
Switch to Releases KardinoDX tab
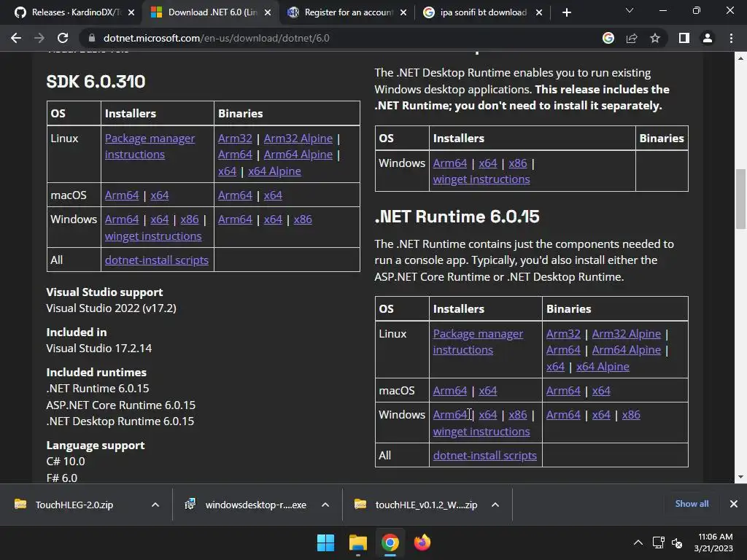(x=76, y=12)
